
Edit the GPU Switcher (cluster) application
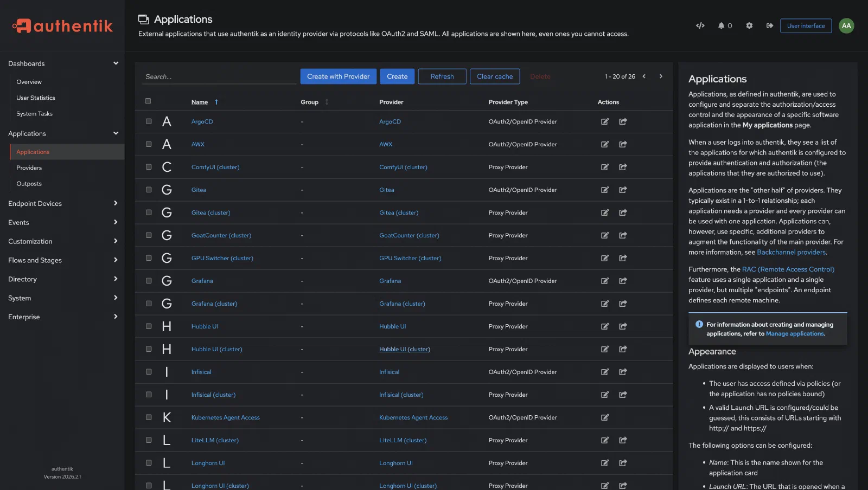[605, 258]
